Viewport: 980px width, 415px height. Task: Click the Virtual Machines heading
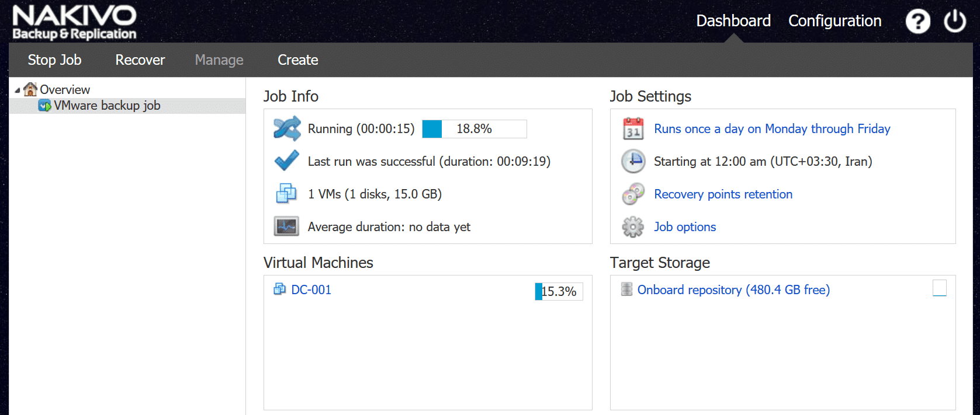[318, 263]
